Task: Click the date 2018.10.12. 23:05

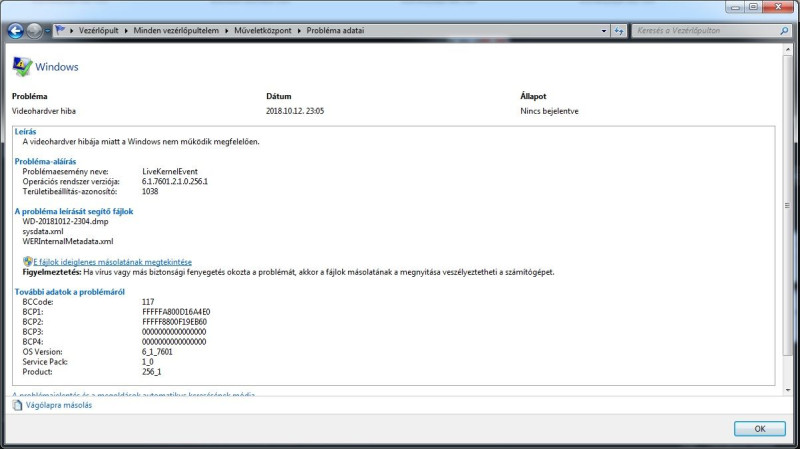Action: tap(295, 111)
